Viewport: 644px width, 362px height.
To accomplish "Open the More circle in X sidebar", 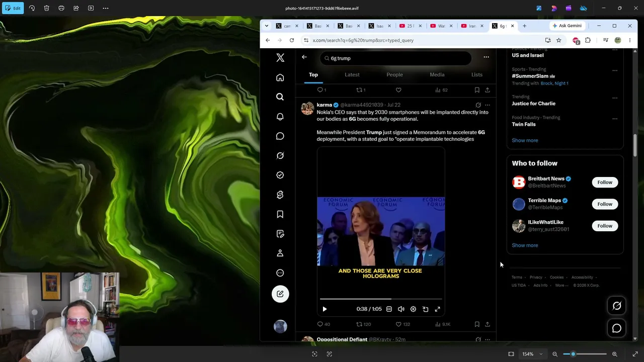I will (280, 273).
